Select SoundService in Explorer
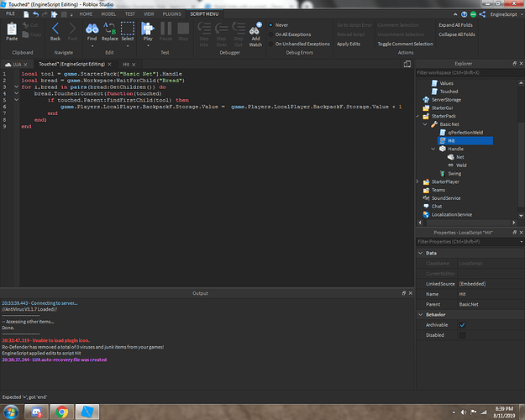 pos(446,198)
